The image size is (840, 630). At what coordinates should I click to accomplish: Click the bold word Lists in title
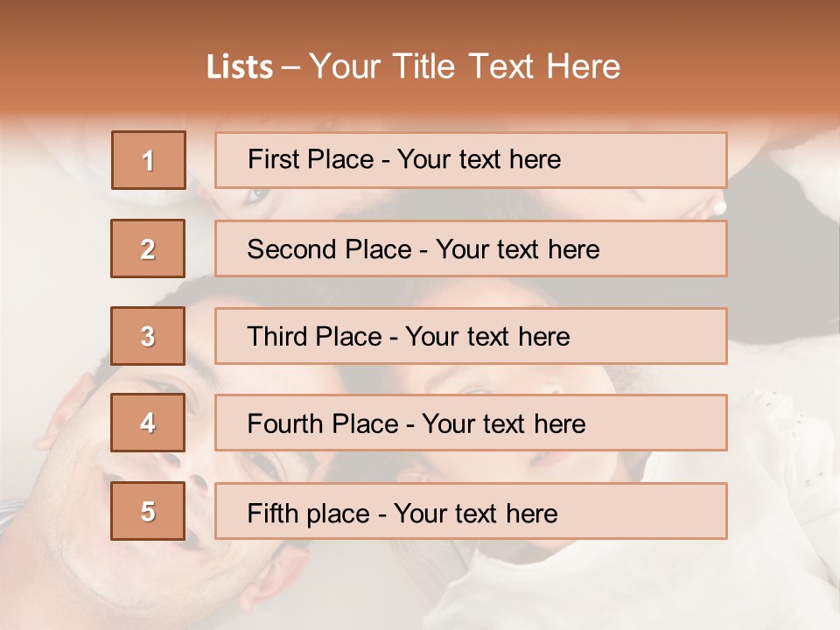240,66
